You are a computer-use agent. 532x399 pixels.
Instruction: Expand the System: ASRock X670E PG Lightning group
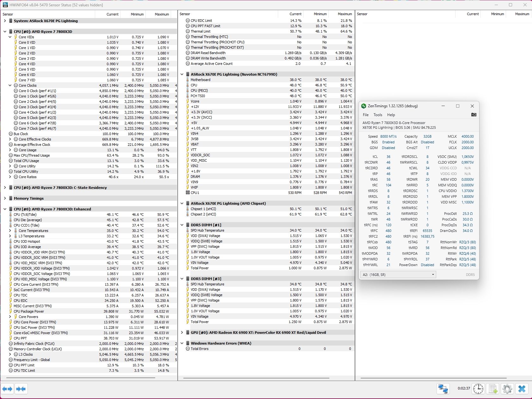point(5,21)
